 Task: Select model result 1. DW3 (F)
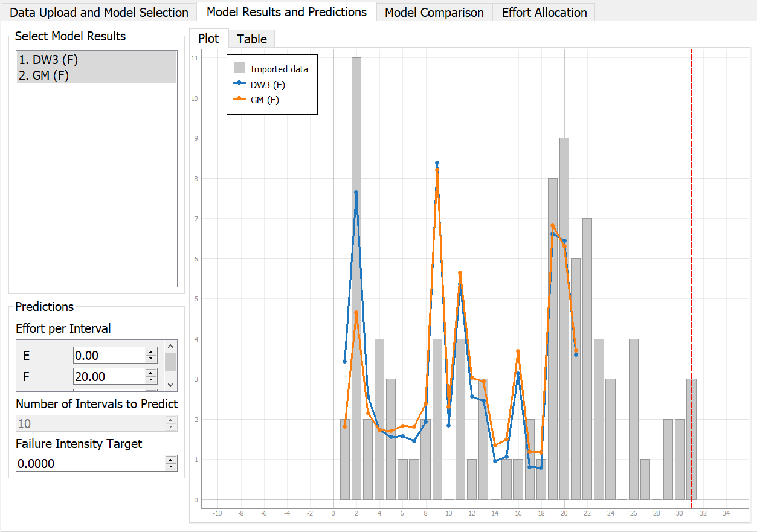pos(96,60)
